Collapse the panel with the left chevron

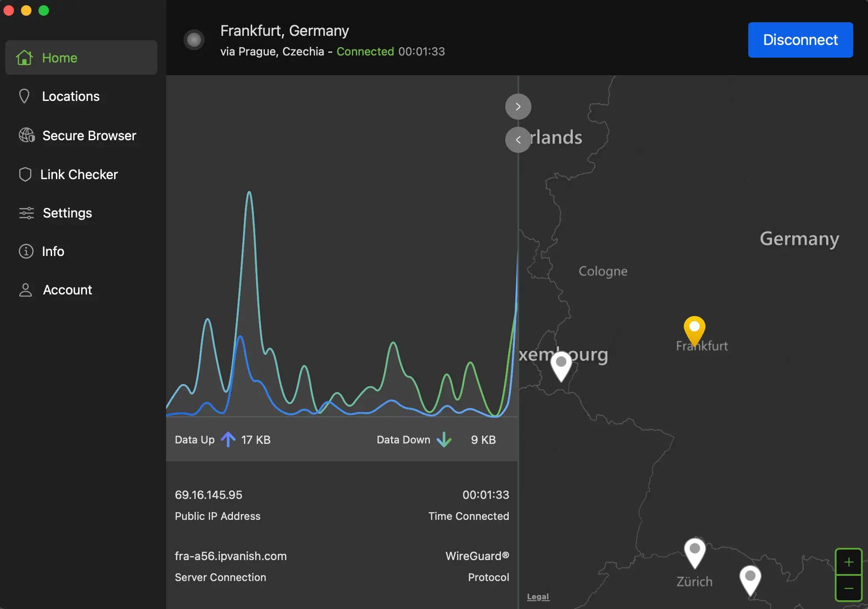click(518, 140)
